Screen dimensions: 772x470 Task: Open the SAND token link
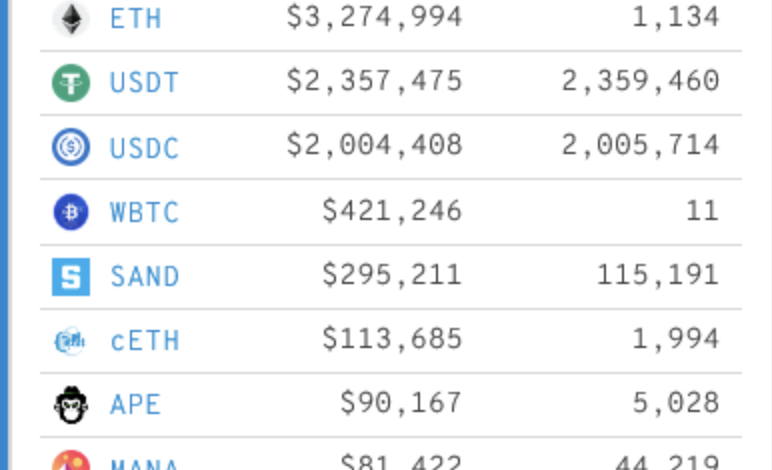click(145, 277)
